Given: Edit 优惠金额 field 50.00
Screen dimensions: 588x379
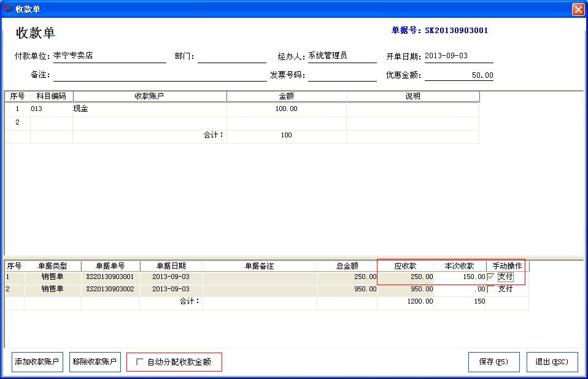Looking at the screenshot, I should tap(459, 75).
